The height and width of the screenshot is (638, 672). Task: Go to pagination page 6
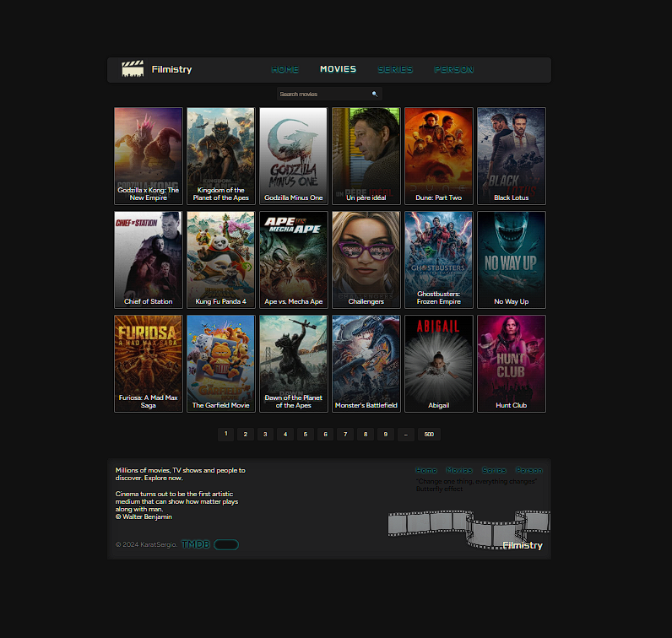click(326, 434)
